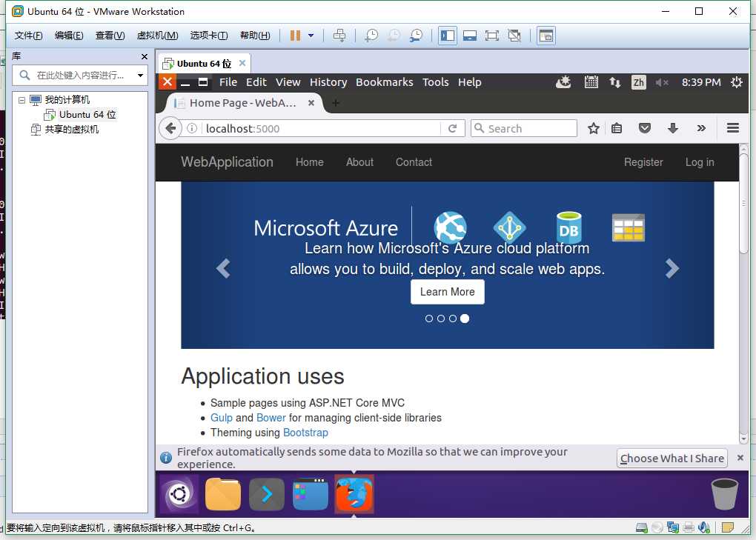
Task: Open the 选项卡(T) menu
Action: (209, 35)
